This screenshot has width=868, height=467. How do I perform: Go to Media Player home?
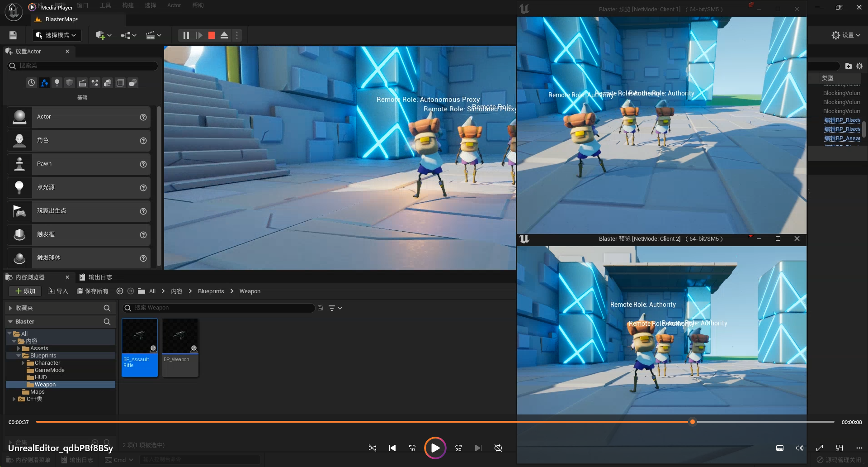pos(12,7)
